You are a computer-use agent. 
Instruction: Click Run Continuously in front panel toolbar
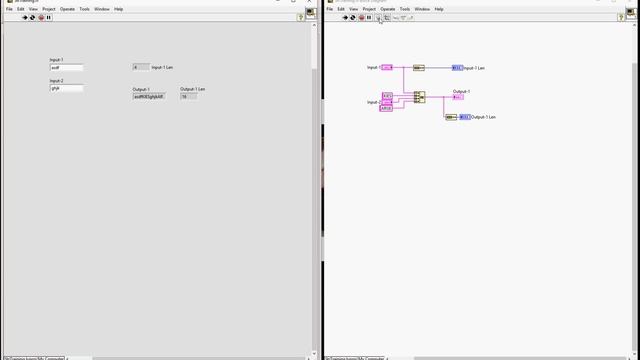click(33, 18)
